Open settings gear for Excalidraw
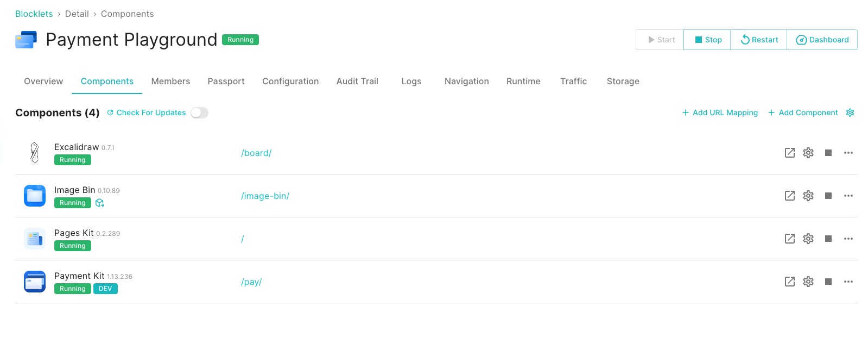Screen dimensions: 868x349 [x=808, y=153]
